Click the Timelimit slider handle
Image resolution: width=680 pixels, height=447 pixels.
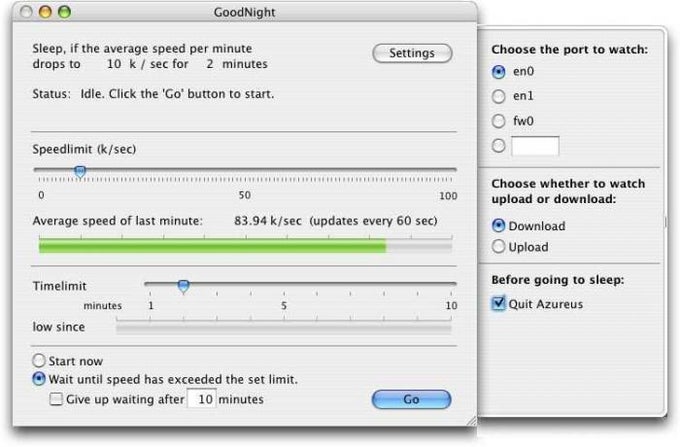184,286
